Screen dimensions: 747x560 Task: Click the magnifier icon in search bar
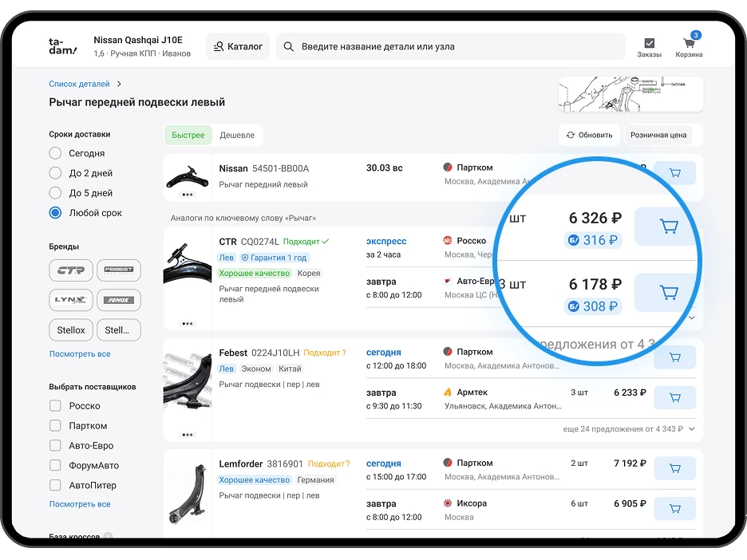coord(288,46)
